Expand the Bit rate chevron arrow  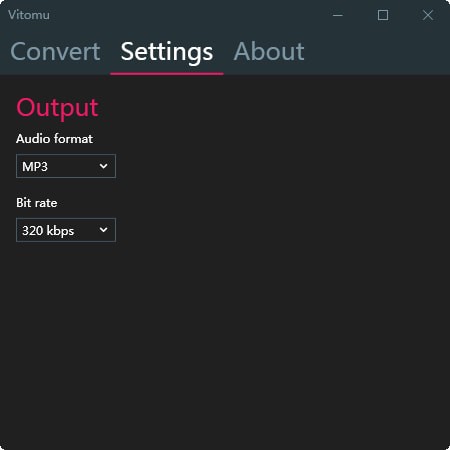point(104,230)
